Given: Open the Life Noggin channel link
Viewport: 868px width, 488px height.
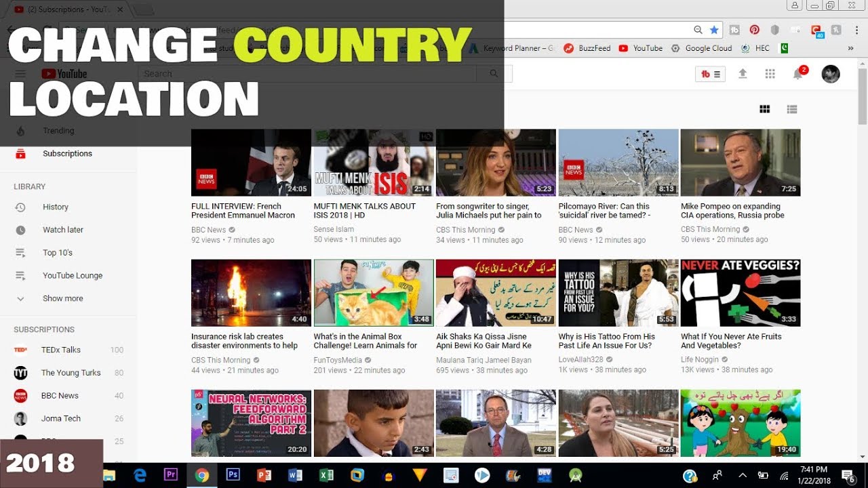Looking at the screenshot, I should (x=700, y=360).
